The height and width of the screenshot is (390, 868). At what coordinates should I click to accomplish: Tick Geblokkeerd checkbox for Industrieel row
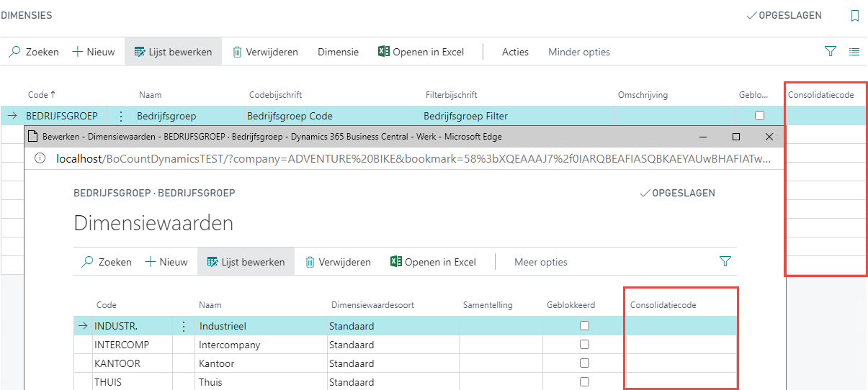click(x=584, y=326)
